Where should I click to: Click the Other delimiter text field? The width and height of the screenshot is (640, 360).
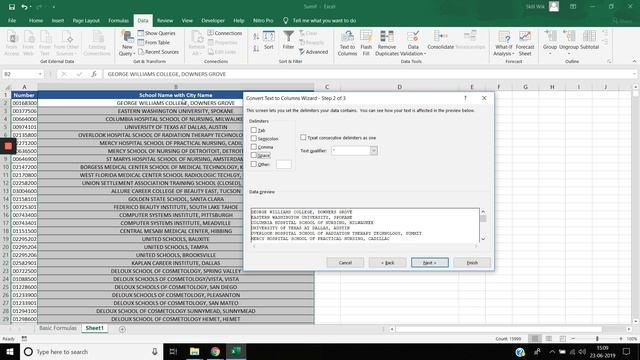pyautogui.click(x=284, y=164)
